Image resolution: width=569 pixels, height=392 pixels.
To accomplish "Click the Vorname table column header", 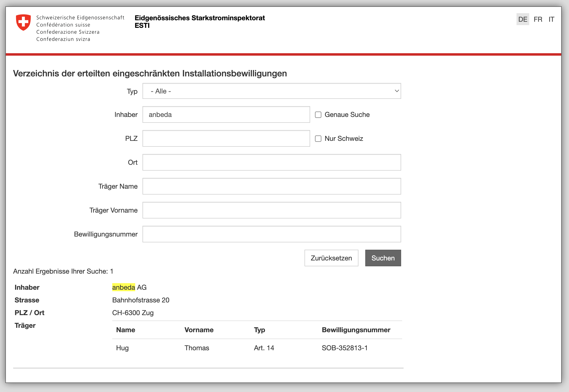I will tap(199, 330).
